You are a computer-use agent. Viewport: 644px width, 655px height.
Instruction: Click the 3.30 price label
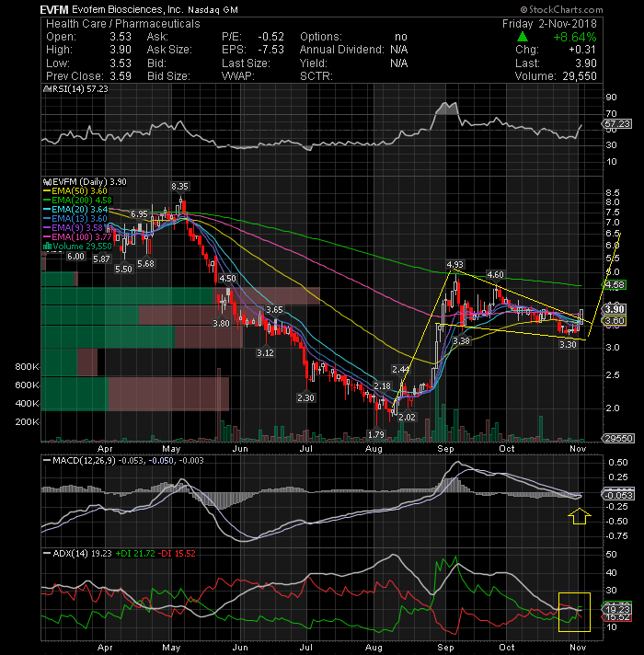[568, 345]
